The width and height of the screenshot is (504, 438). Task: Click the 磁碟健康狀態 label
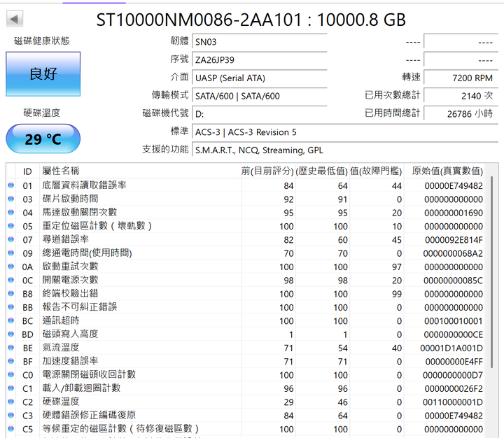tap(42, 41)
